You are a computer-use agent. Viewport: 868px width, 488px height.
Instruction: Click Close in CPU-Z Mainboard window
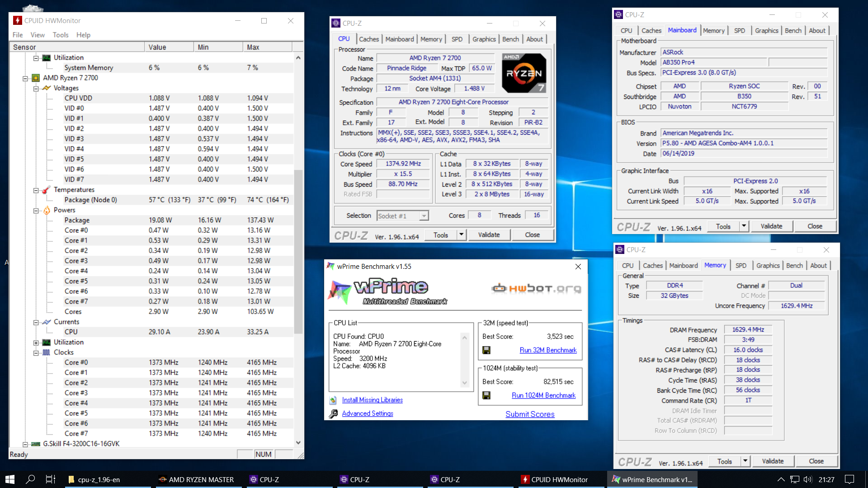click(815, 226)
